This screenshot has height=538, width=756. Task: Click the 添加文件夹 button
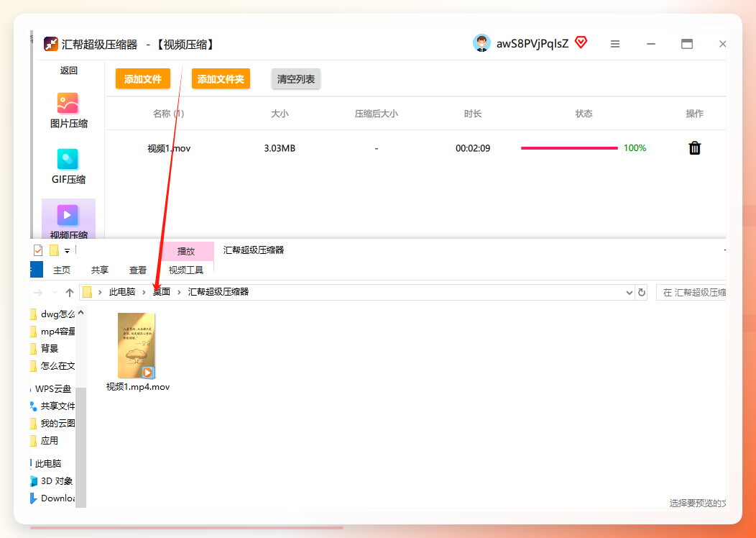tap(221, 78)
